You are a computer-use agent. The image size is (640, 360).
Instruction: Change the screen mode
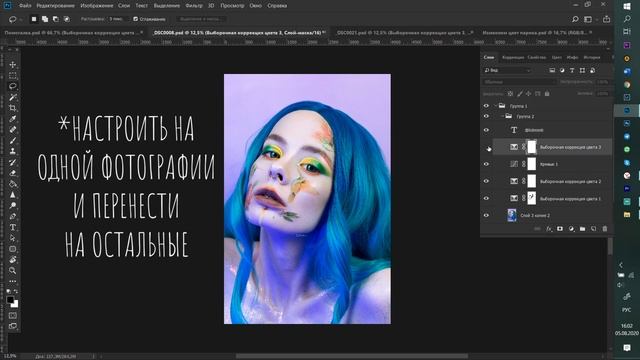click(13, 326)
